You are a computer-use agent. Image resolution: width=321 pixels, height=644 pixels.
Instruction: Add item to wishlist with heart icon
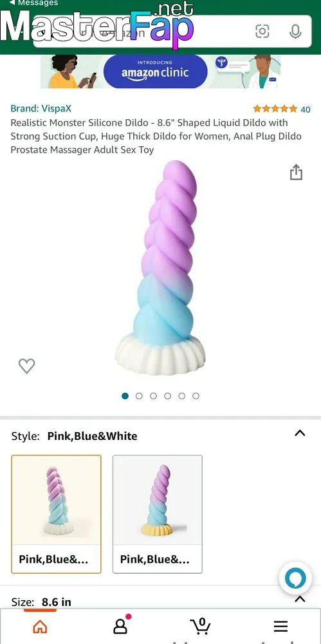(x=26, y=366)
